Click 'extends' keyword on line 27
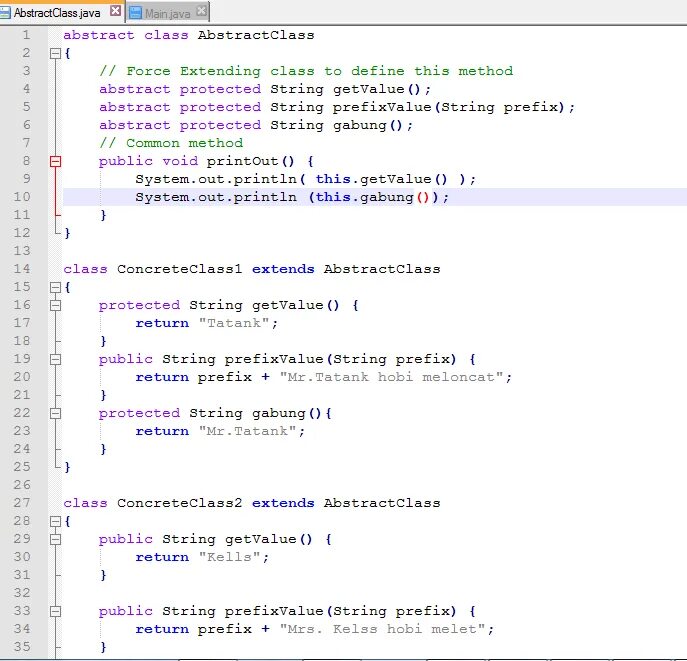 (x=283, y=503)
